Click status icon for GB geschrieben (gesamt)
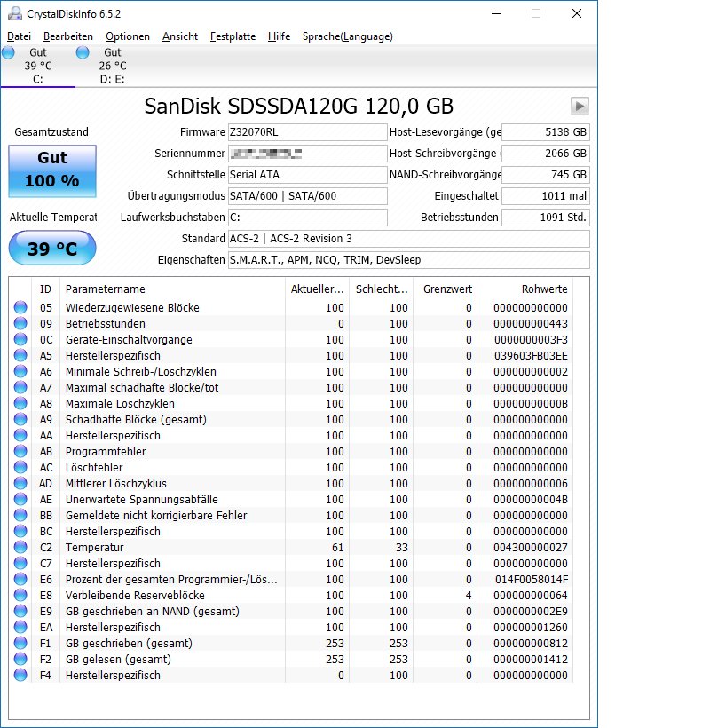 (20, 643)
